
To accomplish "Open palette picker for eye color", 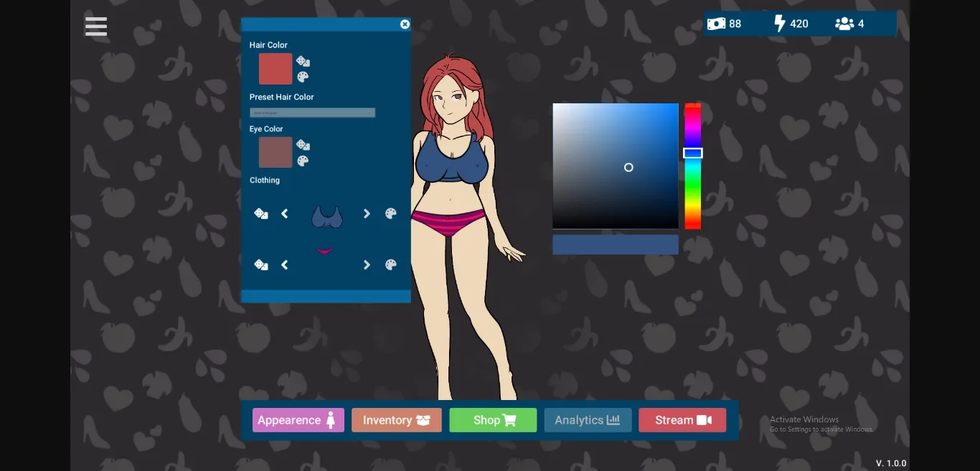I will point(303,161).
